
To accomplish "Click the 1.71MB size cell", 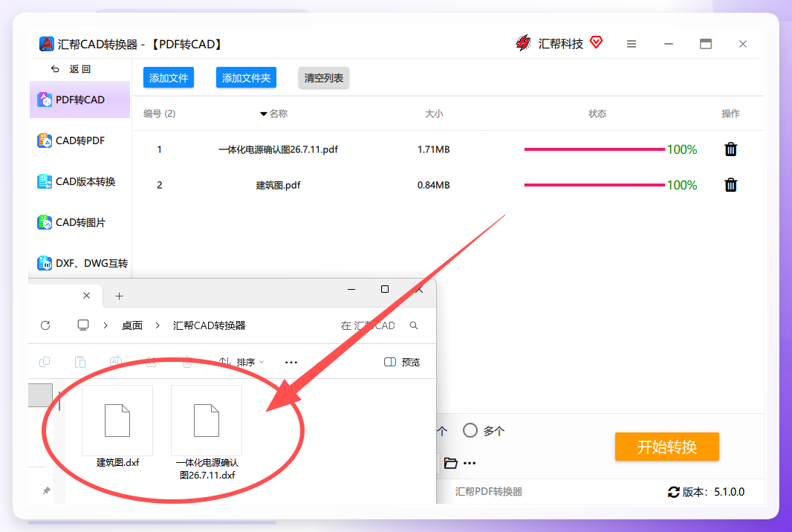I will [433, 149].
